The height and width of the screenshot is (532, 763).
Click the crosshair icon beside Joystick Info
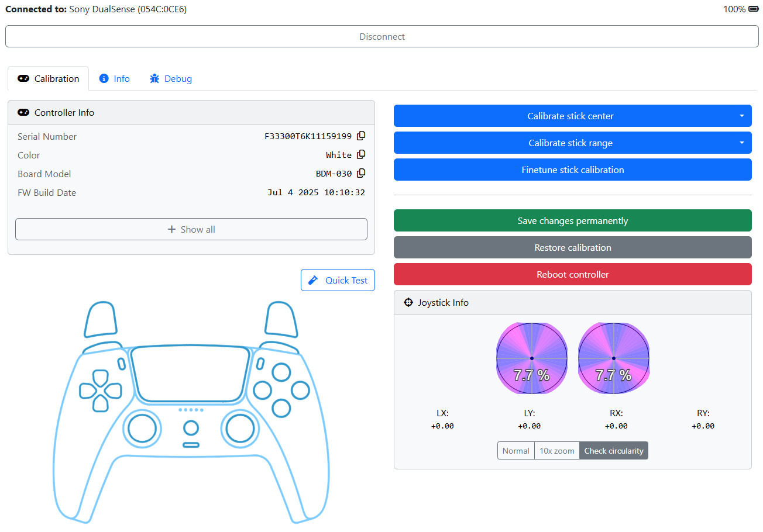408,302
